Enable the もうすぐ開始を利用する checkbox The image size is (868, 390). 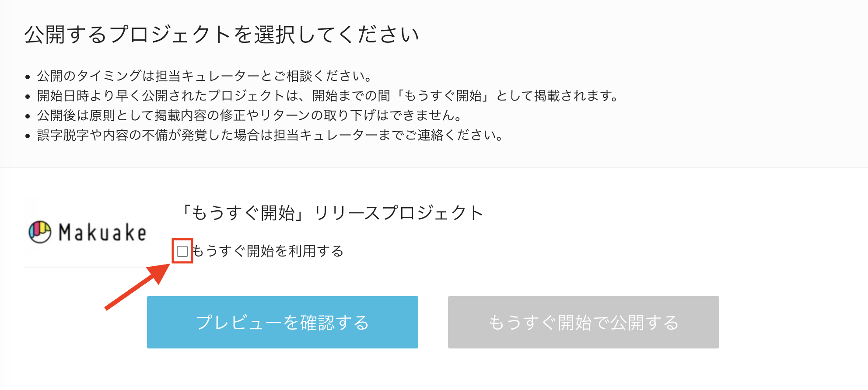[x=182, y=251]
